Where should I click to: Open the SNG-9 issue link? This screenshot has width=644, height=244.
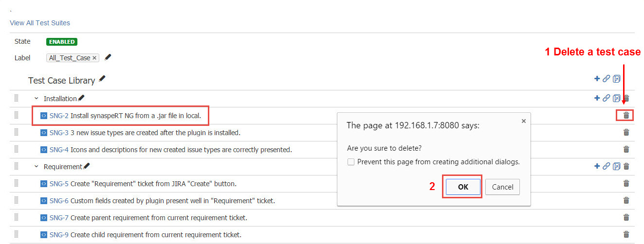coord(59,235)
